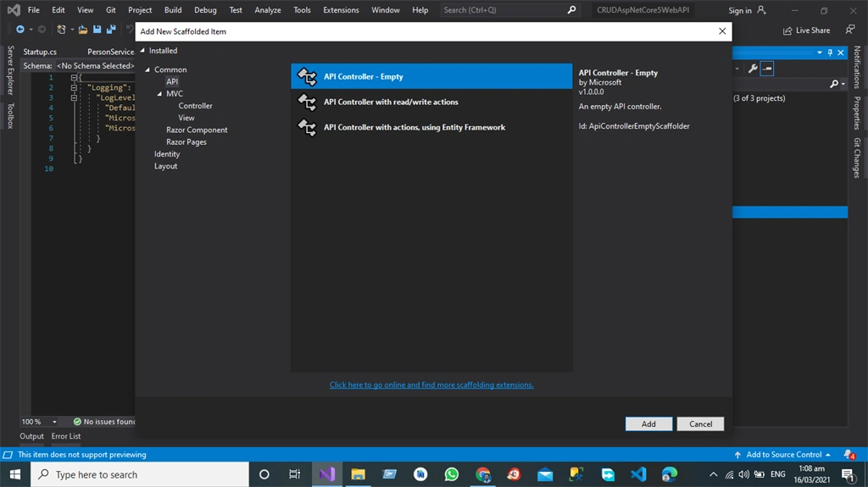Click the Type here to search box

point(140,474)
